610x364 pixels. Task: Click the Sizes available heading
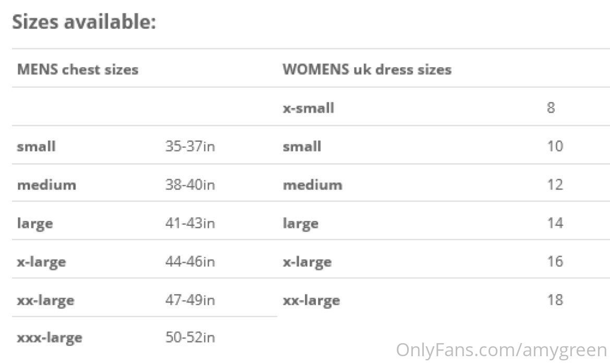(x=84, y=22)
